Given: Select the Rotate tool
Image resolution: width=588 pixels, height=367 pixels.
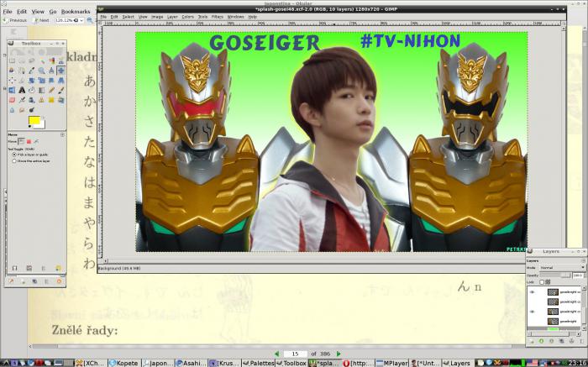Looking at the screenshot, I should pos(32,81).
